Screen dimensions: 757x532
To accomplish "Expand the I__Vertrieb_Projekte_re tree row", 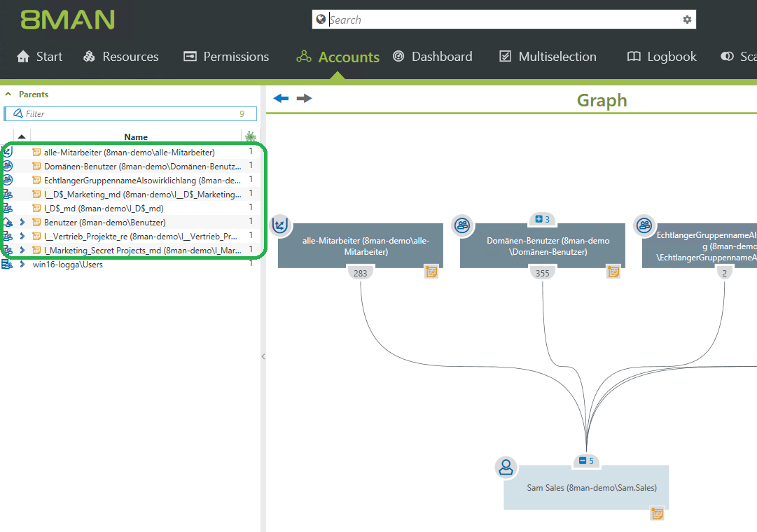I will 22,236.
